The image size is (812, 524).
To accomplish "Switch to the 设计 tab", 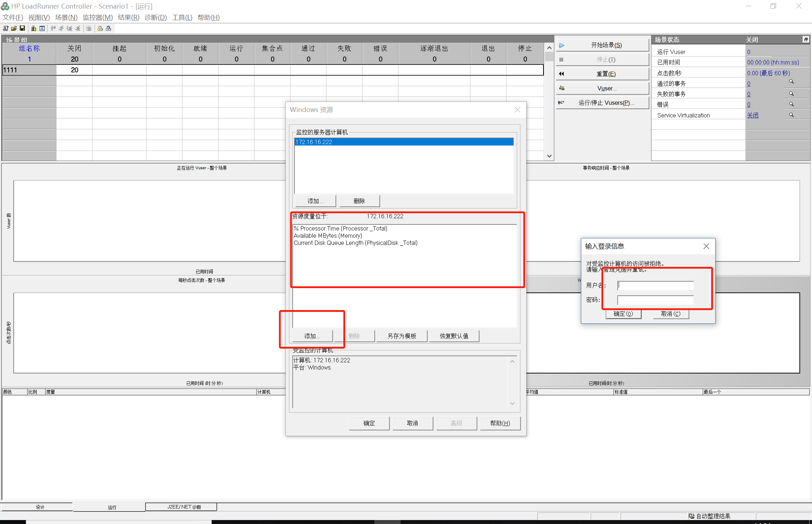I will tap(40, 507).
